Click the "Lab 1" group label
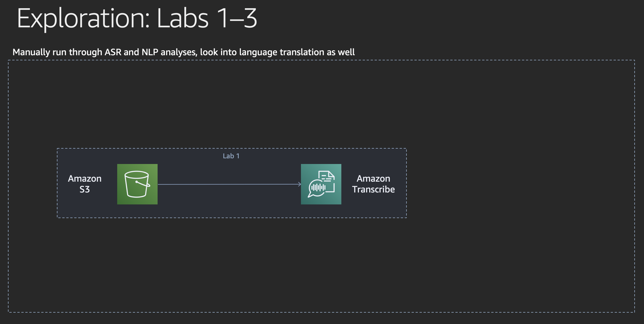Viewport: 644px width, 324px height. pos(231,156)
